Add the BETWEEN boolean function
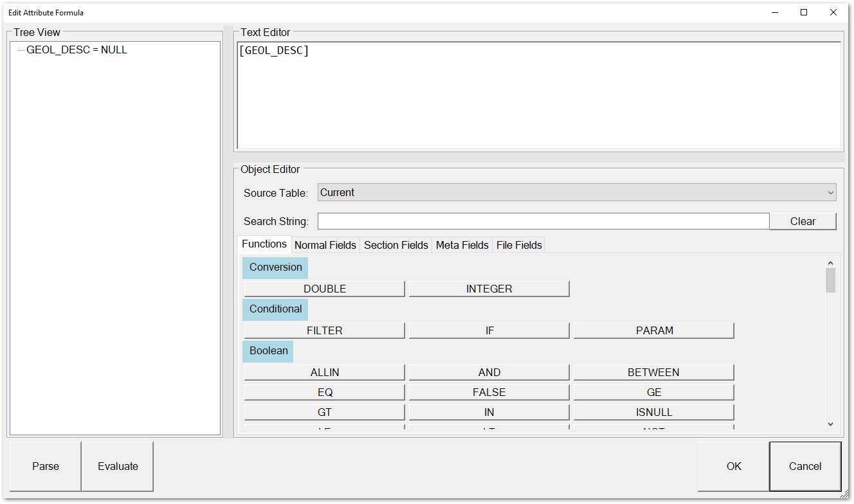Image resolution: width=854 pixels, height=504 pixels. coord(653,372)
